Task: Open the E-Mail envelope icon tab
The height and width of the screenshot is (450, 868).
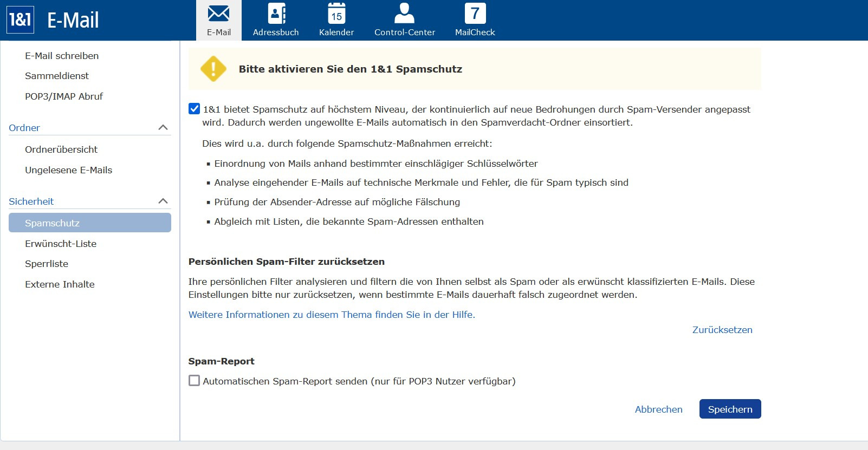Action: (x=218, y=14)
